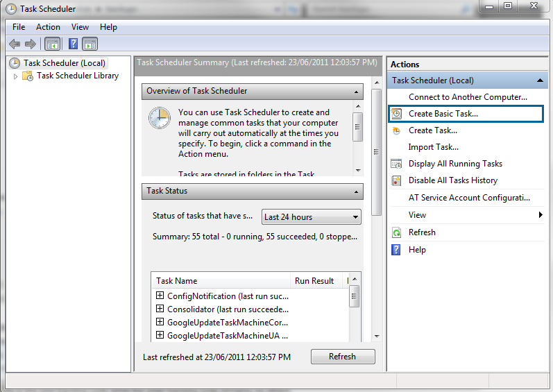Click the main summary pane scrollbar thumb
This screenshot has height=392, width=553.
click(377, 152)
